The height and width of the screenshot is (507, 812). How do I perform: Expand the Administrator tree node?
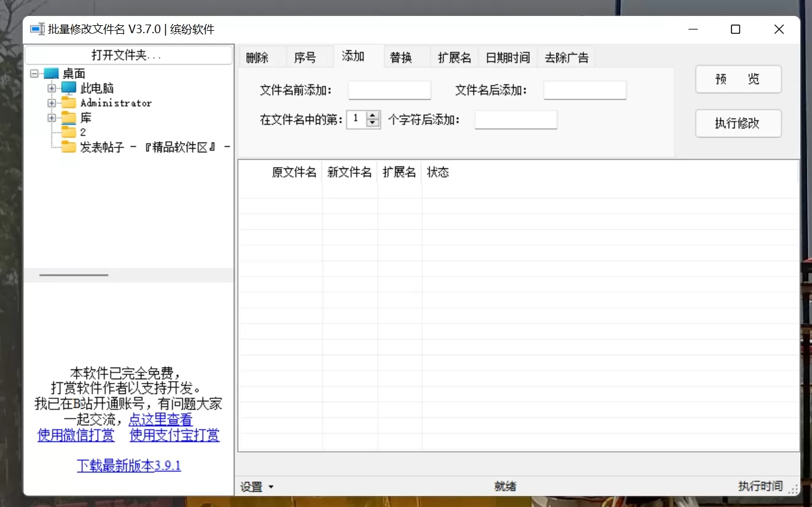tap(52, 103)
